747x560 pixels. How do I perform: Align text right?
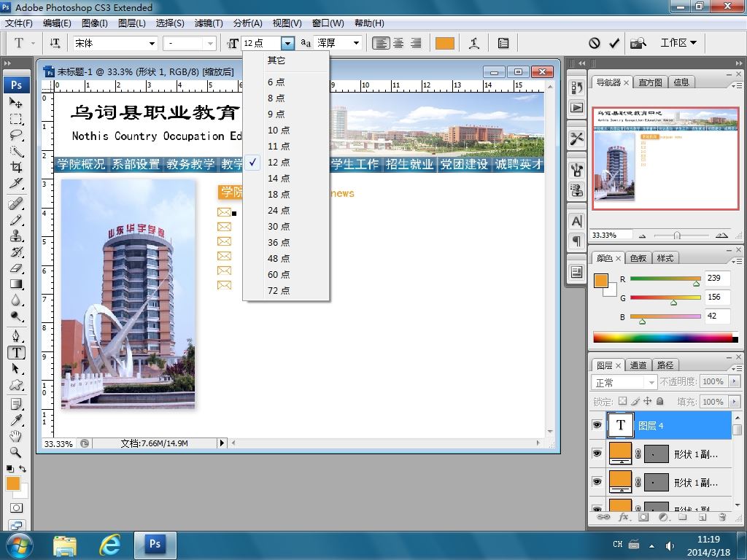point(416,43)
